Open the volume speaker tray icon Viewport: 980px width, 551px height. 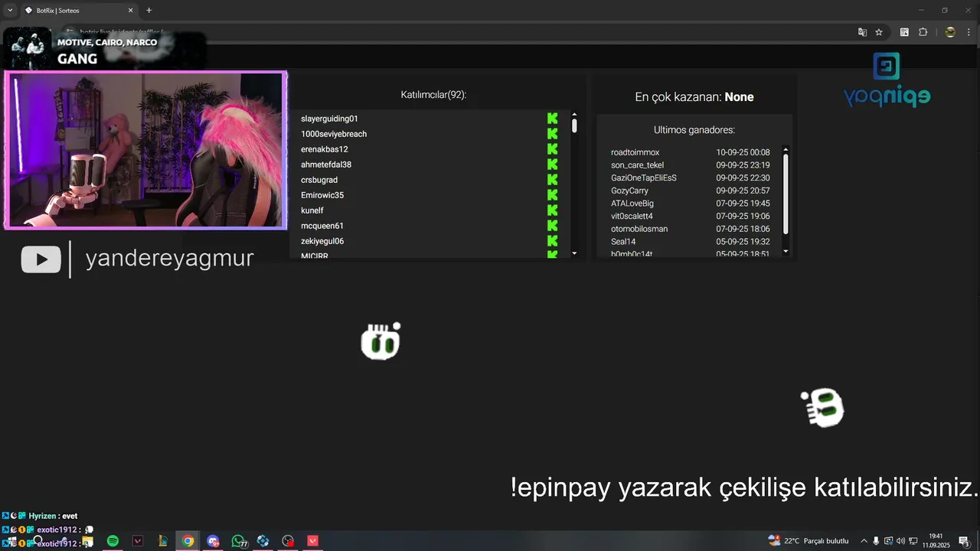(x=900, y=541)
